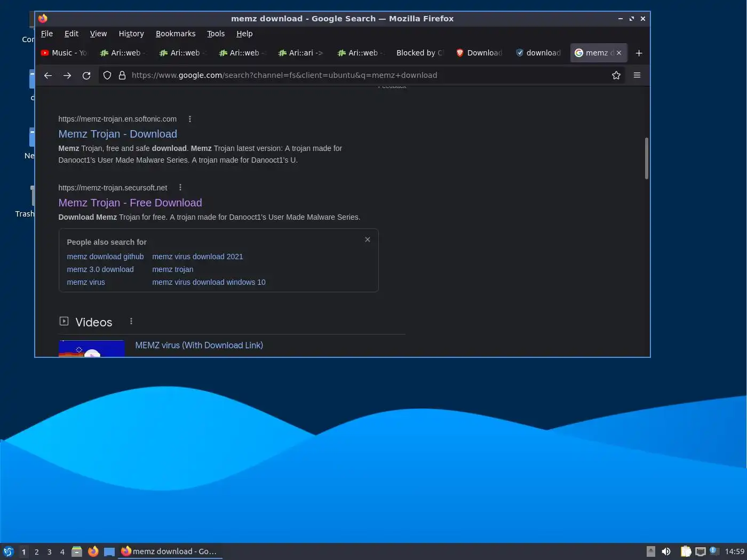This screenshot has height=560, width=747.
Task: Search memz virus download windows 10
Action: point(209,282)
